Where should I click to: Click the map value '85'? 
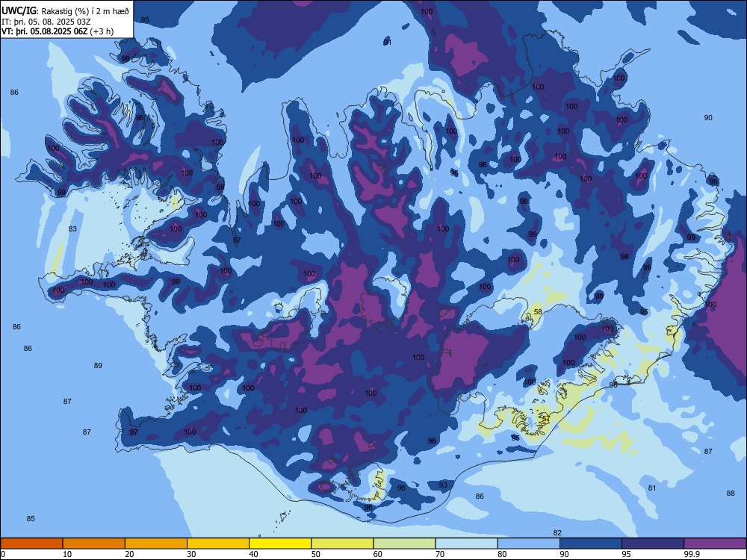point(31,519)
